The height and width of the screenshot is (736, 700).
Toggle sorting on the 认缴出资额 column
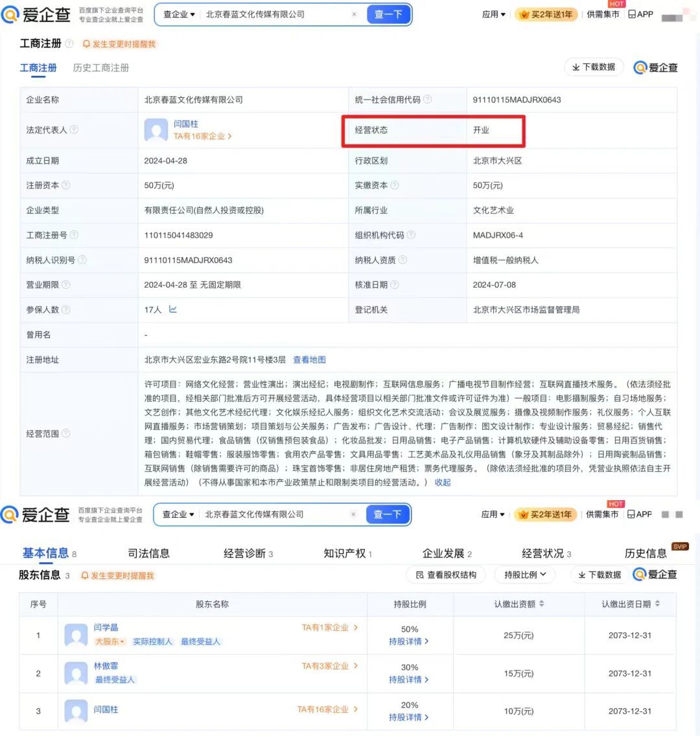click(x=543, y=603)
